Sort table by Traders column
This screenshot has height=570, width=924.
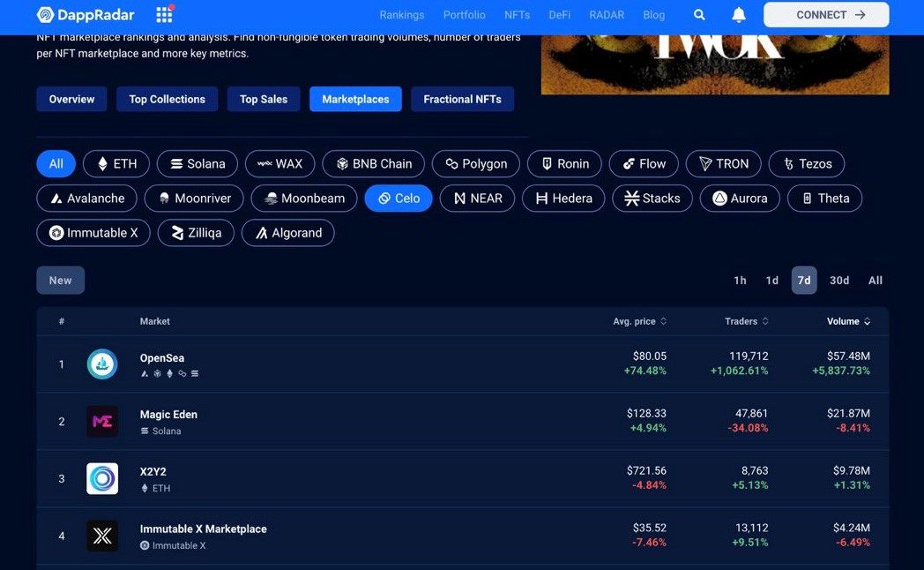tap(747, 321)
